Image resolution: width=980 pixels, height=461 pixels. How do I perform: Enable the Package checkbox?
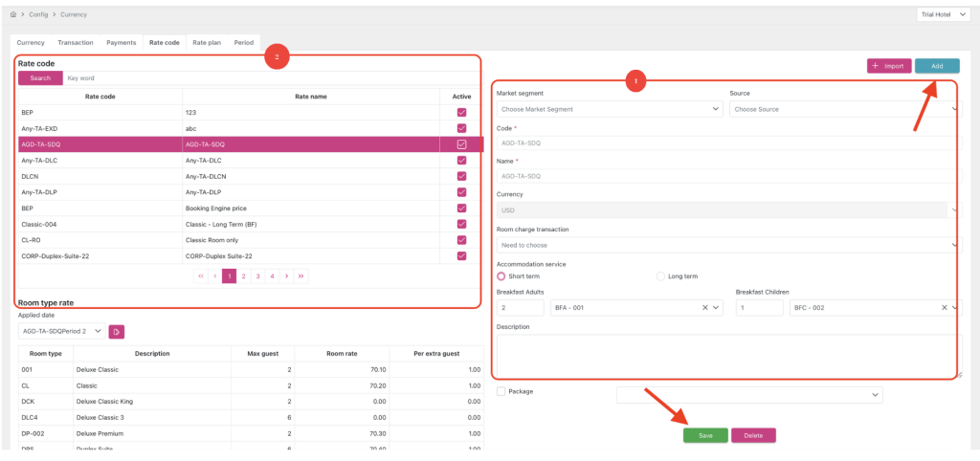pyautogui.click(x=501, y=391)
